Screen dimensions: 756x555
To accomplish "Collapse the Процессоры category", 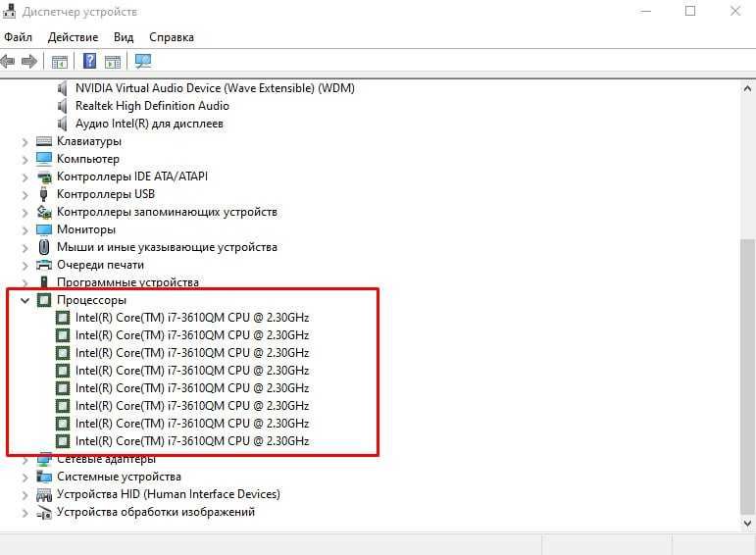I will pyautogui.click(x=25, y=300).
